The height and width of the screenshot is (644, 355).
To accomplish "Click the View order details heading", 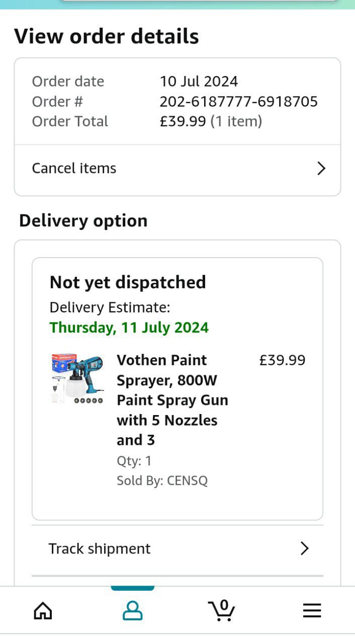I will coord(107,37).
